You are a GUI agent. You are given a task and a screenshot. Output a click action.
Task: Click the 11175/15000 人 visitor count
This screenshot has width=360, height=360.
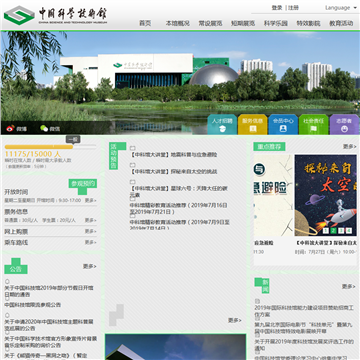click(x=33, y=154)
